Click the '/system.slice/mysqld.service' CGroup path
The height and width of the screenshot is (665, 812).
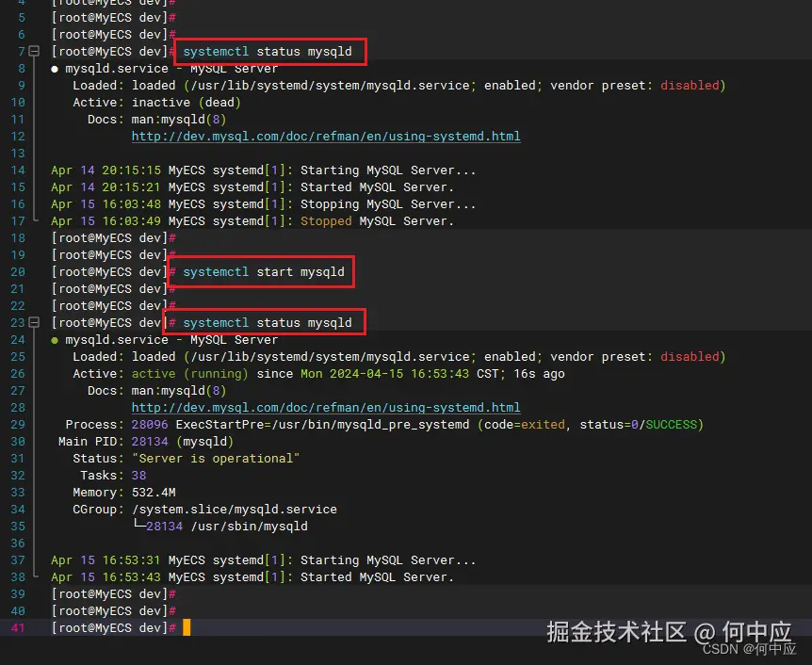point(234,510)
